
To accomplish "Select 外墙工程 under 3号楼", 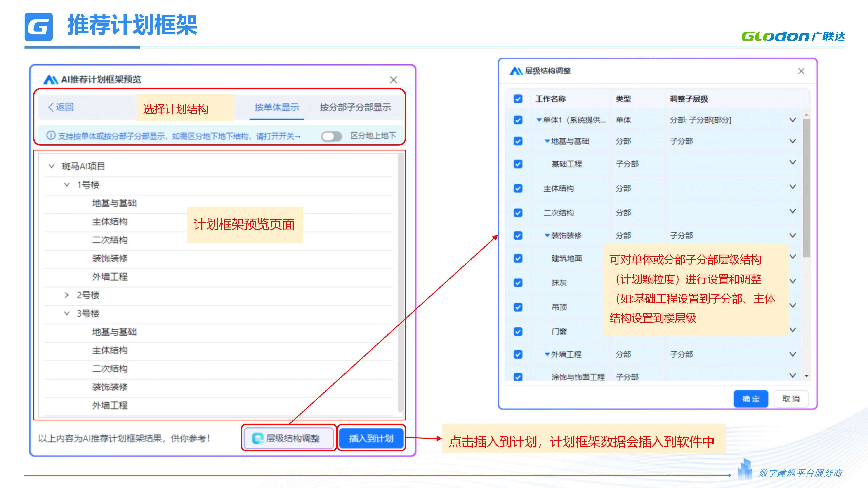I will coord(110,406).
